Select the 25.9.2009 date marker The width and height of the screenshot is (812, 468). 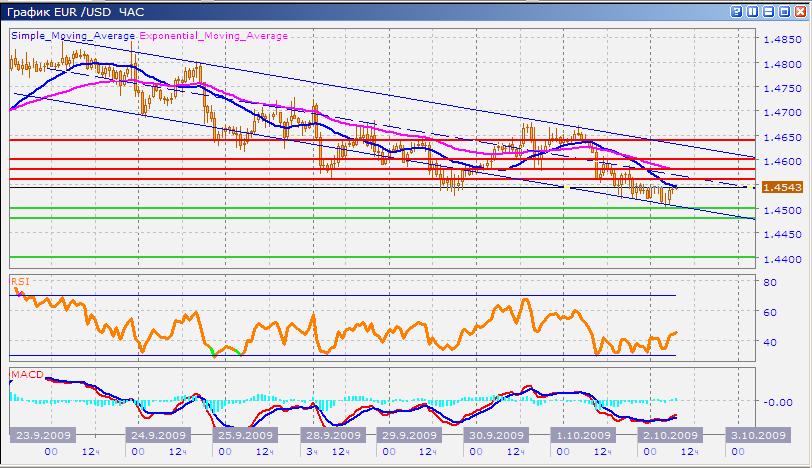[x=245, y=436]
